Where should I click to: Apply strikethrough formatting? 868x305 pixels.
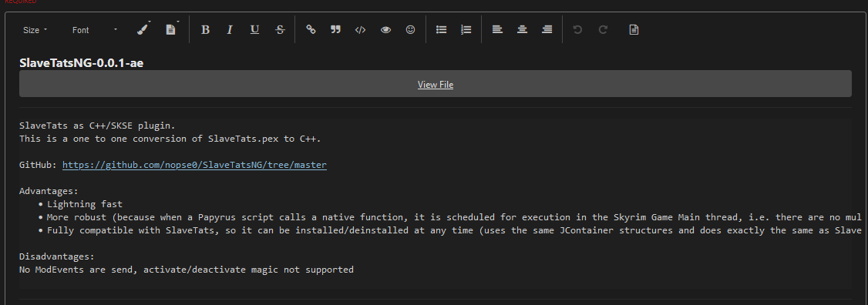(x=280, y=30)
